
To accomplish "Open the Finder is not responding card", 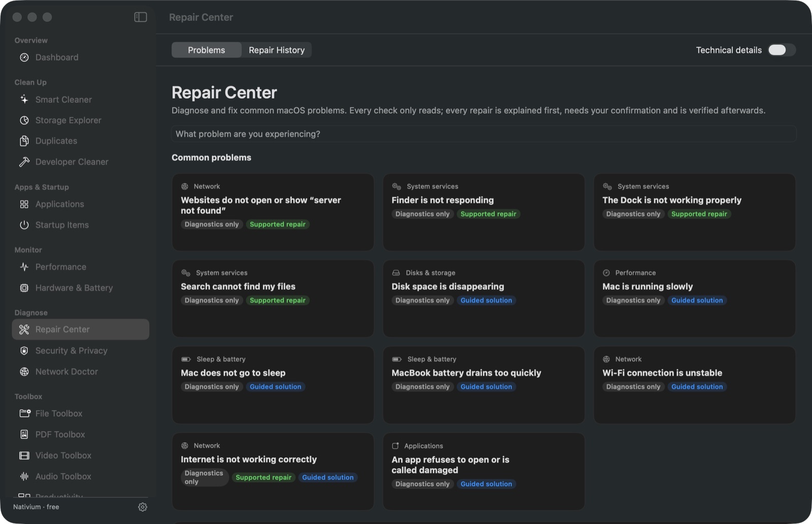I will [484, 212].
